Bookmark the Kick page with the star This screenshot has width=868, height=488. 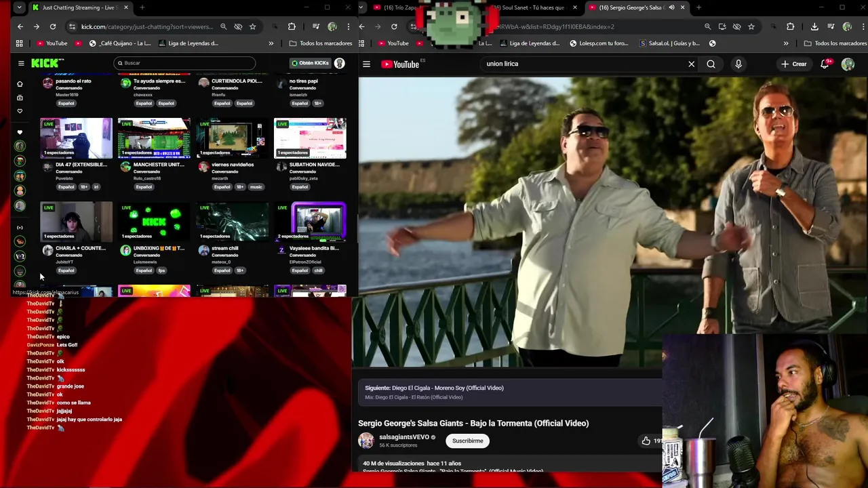point(252,26)
